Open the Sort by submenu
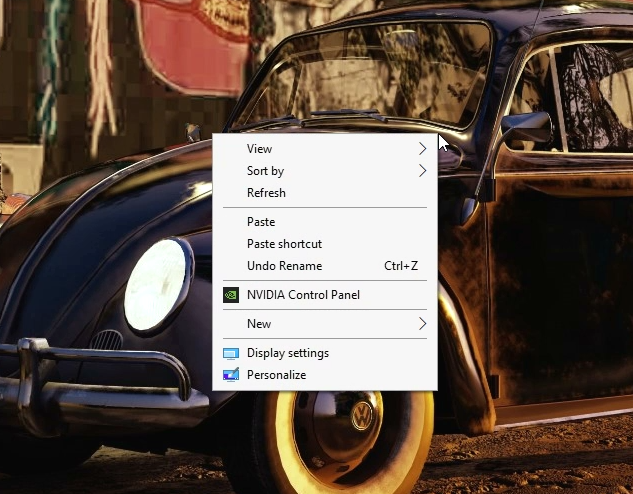The image size is (633, 494). (x=325, y=171)
